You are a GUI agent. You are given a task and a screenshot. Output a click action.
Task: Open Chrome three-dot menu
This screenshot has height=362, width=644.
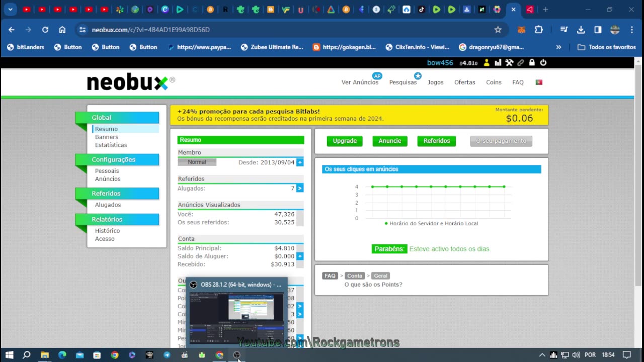click(x=632, y=30)
